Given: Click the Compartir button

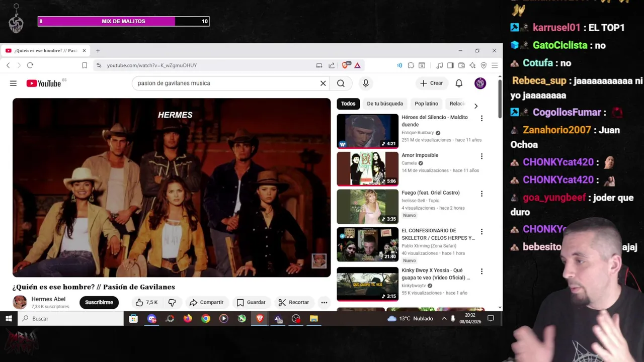Looking at the screenshot, I should [x=206, y=302].
